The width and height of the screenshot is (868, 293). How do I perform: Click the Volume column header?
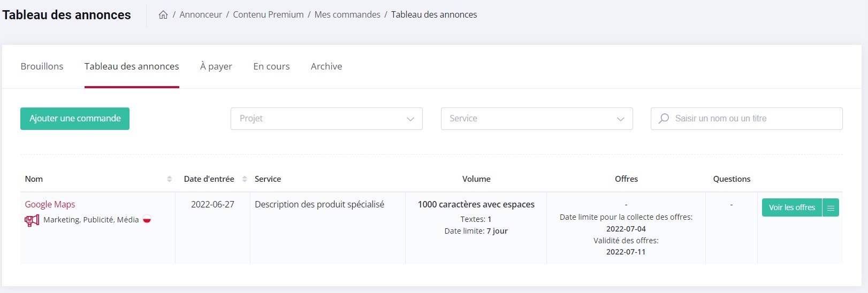click(476, 179)
